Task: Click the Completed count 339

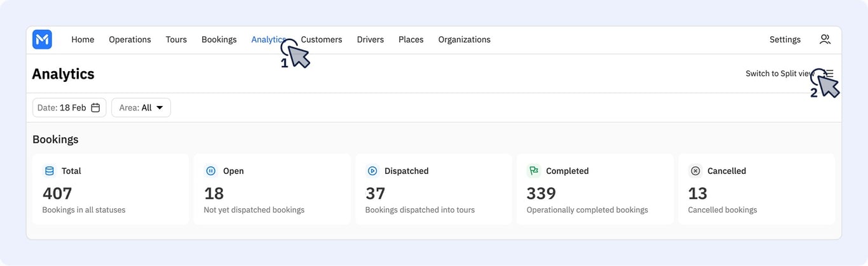Action: point(541,193)
